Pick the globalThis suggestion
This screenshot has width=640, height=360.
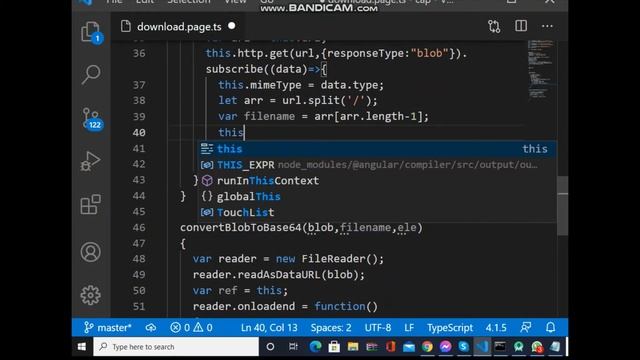377,197
